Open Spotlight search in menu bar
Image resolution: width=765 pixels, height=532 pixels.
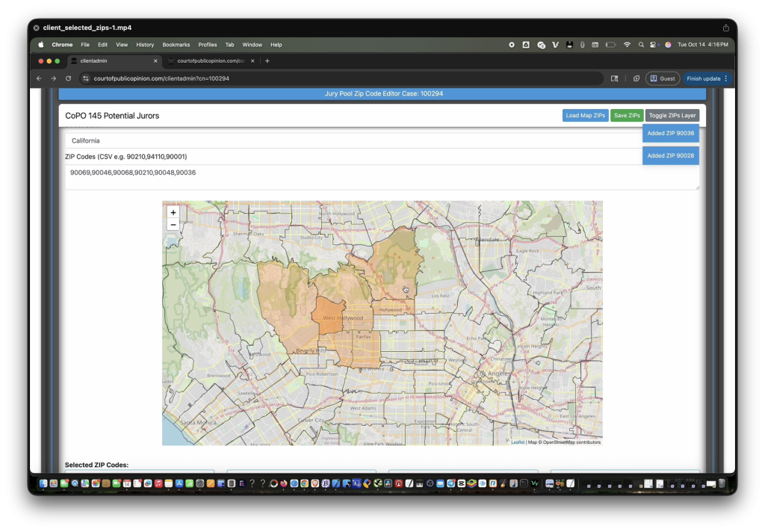coord(641,44)
